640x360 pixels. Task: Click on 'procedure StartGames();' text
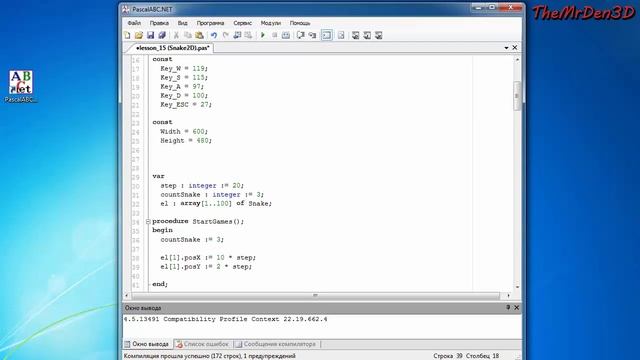tap(198, 221)
